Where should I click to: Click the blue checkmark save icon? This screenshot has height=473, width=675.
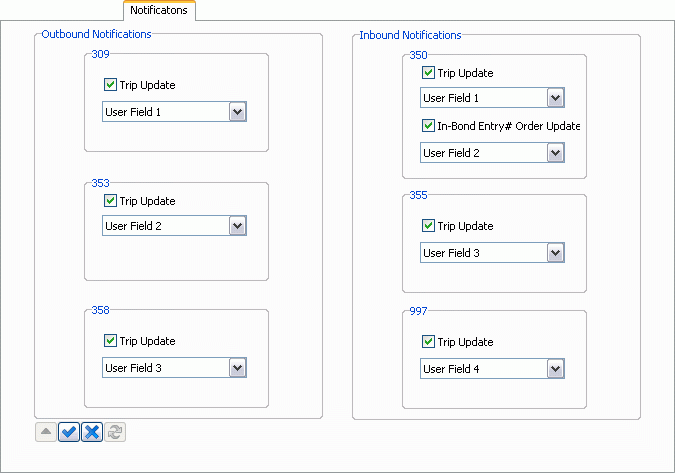pyautogui.click(x=69, y=432)
